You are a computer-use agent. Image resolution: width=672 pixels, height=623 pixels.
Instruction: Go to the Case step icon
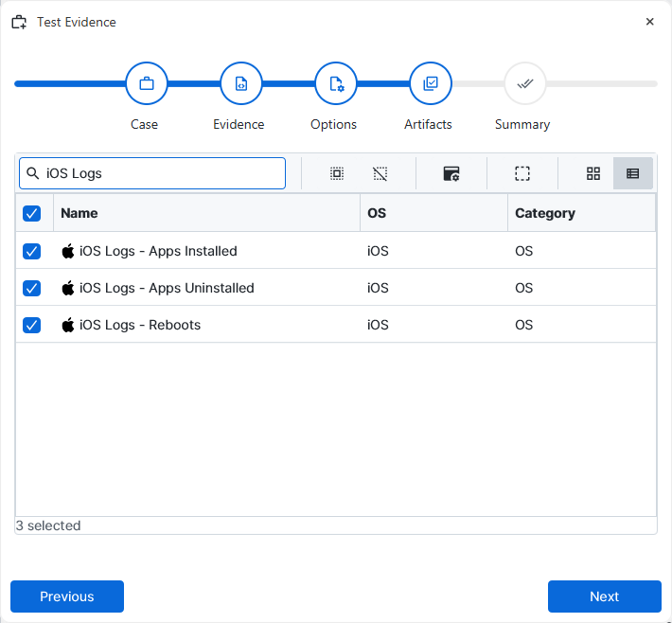point(147,83)
